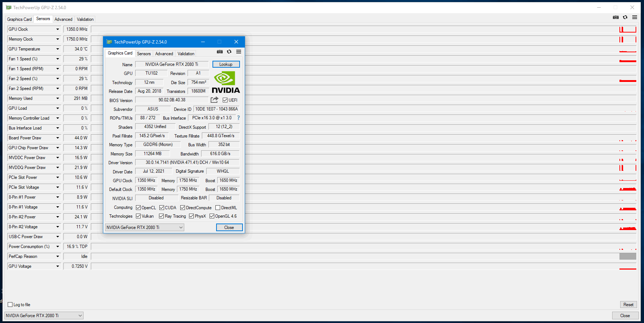
Task: Open Validation tab in back window
Action: [85, 19]
